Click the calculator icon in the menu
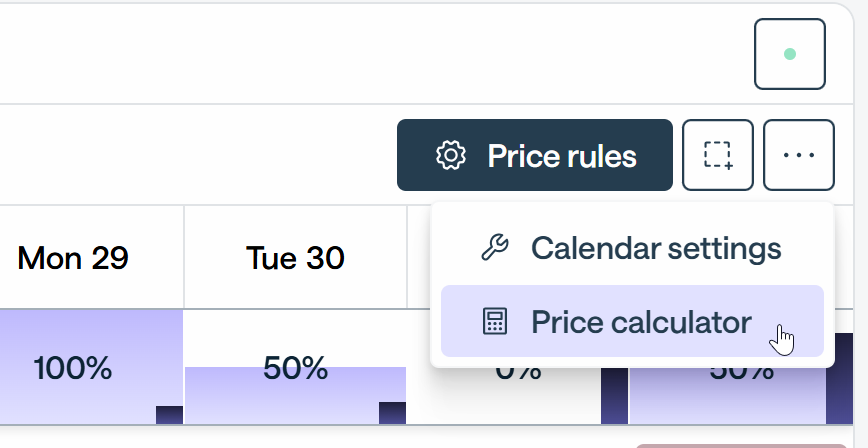Screen dimensions: 868x448 [494, 321]
